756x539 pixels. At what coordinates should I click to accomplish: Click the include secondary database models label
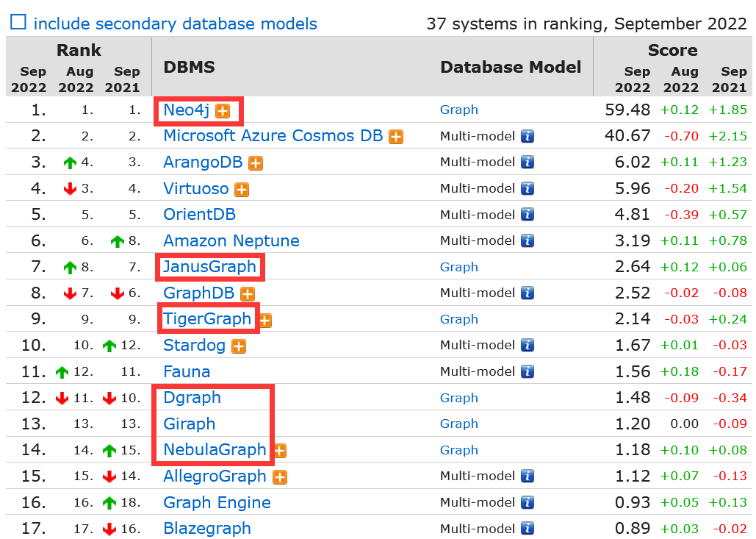pyautogui.click(x=175, y=24)
